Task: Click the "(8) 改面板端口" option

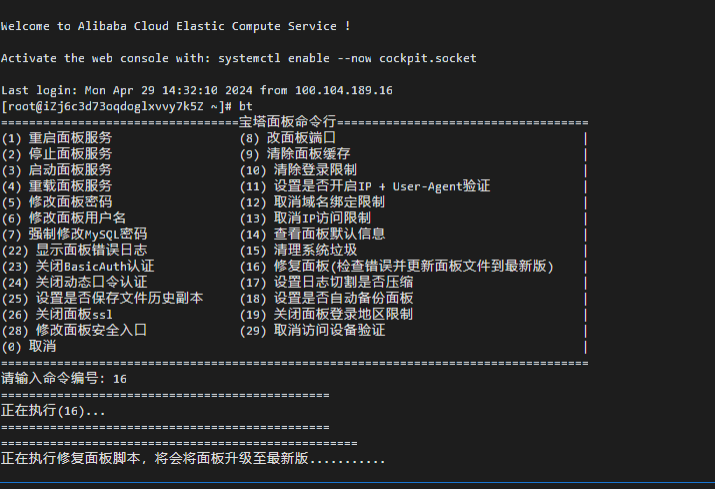Action: click(x=288, y=138)
